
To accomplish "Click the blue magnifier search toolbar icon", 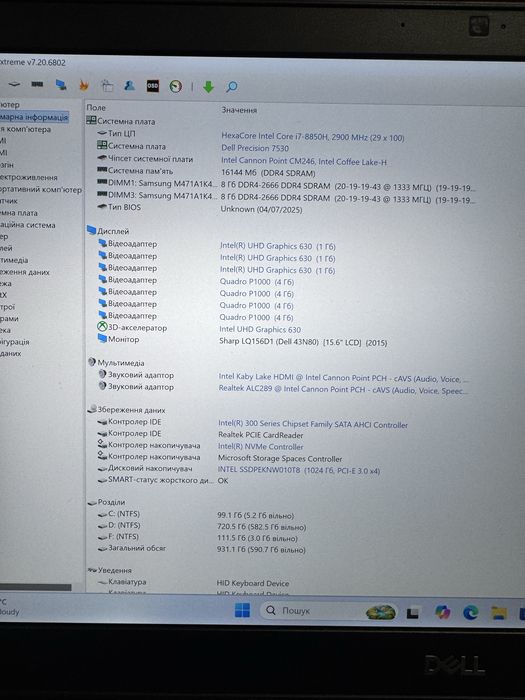I will tap(232, 87).
